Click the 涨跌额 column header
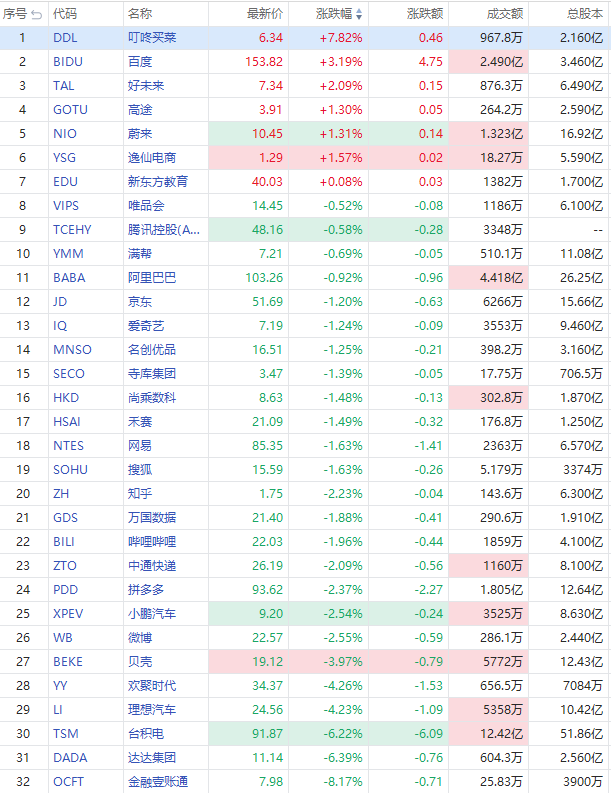This screenshot has width=611, height=793. [426, 14]
